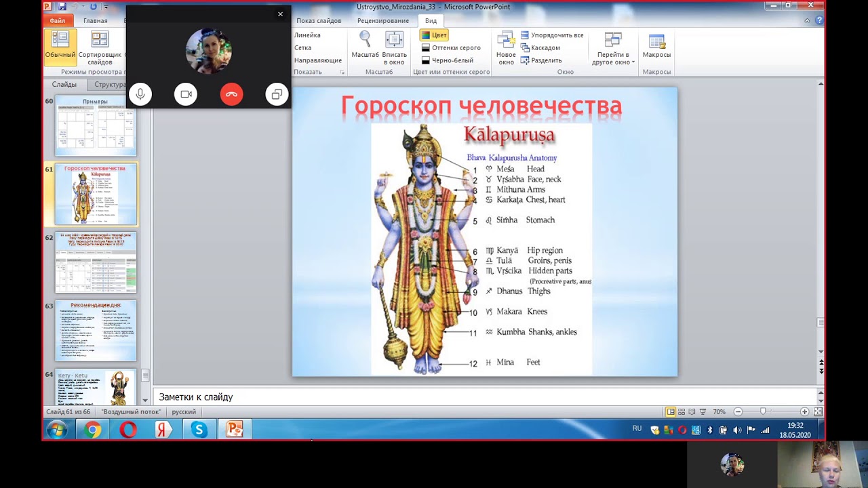Switch to the Слайды pane tab

coord(64,85)
